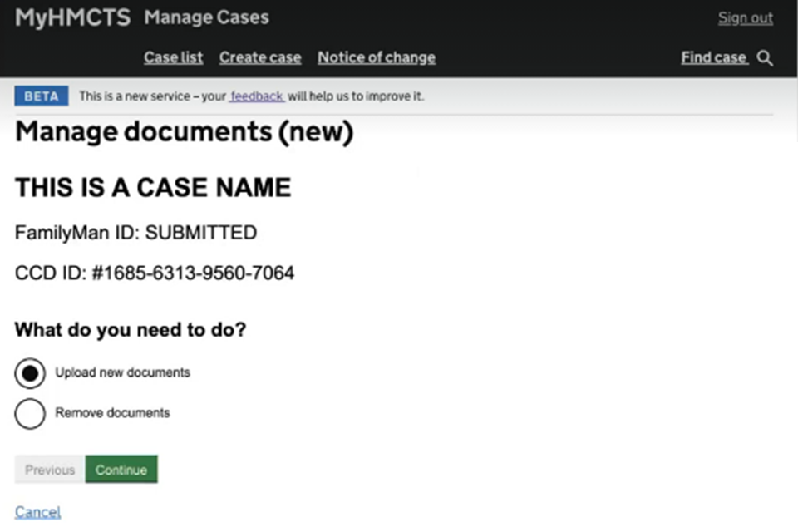The width and height of the screenshot is (798, 532).
Task: Click the 'Remove documents' label text
Action: click(112, 412)
